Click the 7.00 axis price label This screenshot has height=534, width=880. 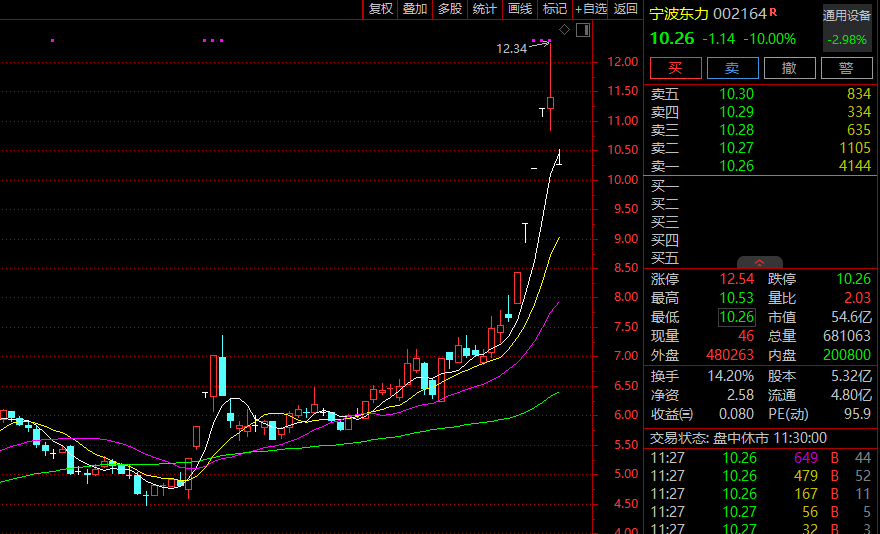click(x=626, y=356)
